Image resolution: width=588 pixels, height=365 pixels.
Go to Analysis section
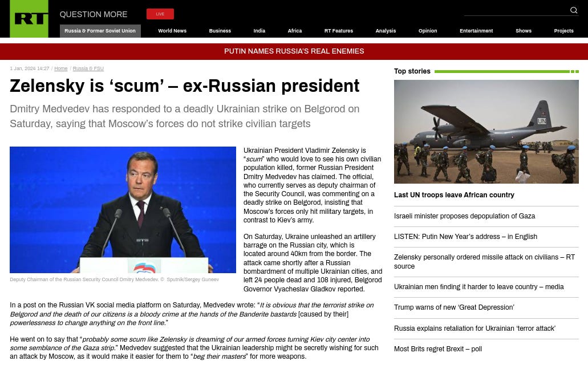[386, 31]
